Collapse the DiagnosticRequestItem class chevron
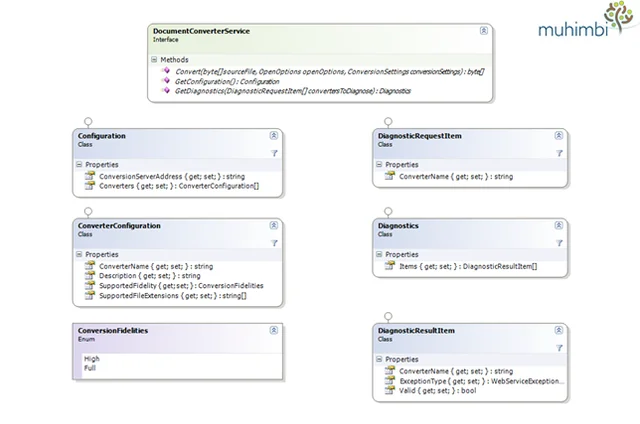This screenshot has width=640, height=424. (x=559, y=135)
